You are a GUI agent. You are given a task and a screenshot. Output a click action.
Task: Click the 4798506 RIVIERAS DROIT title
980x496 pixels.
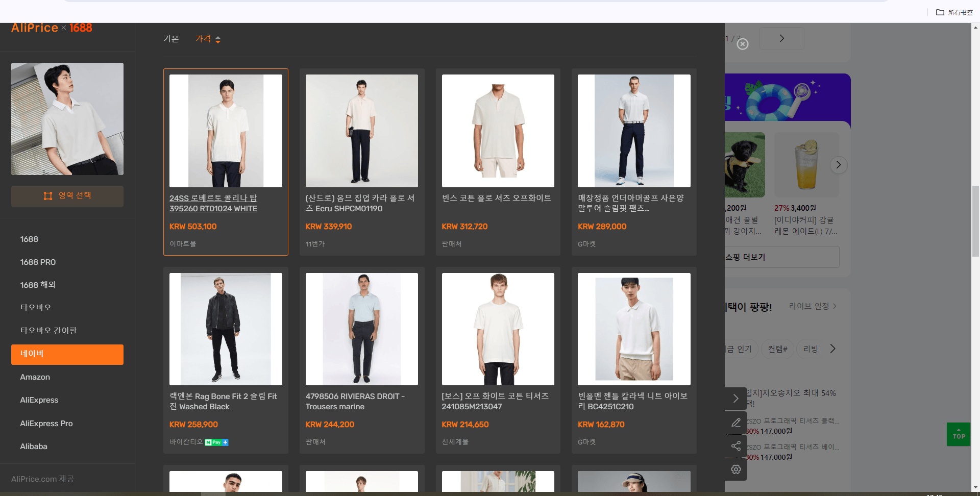coord(355,402)
